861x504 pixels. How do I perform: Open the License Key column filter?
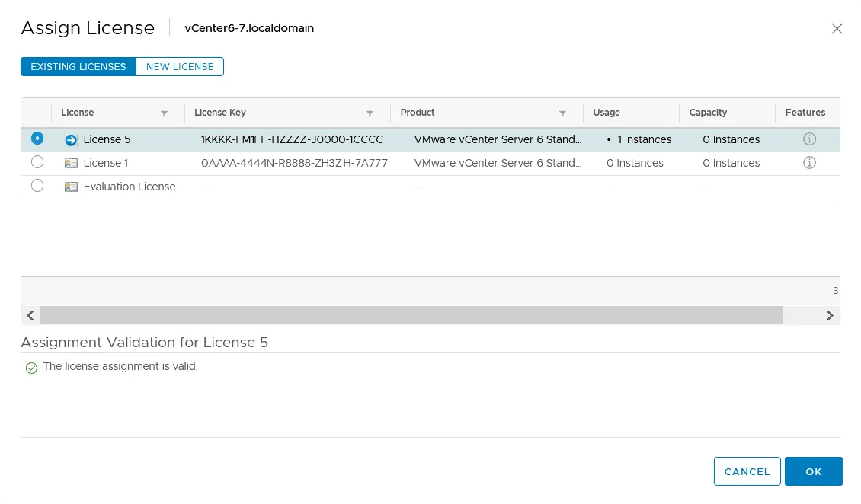pyautogui.click(x=370, y=113)
